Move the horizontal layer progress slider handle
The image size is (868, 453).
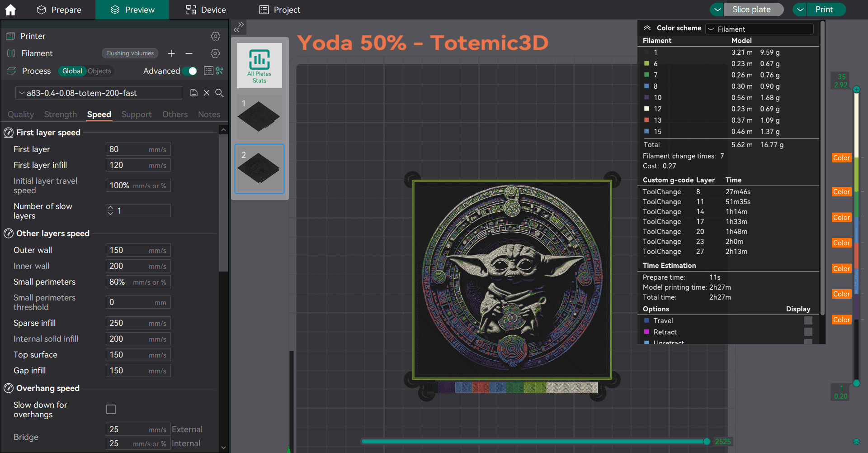(707, 441)
